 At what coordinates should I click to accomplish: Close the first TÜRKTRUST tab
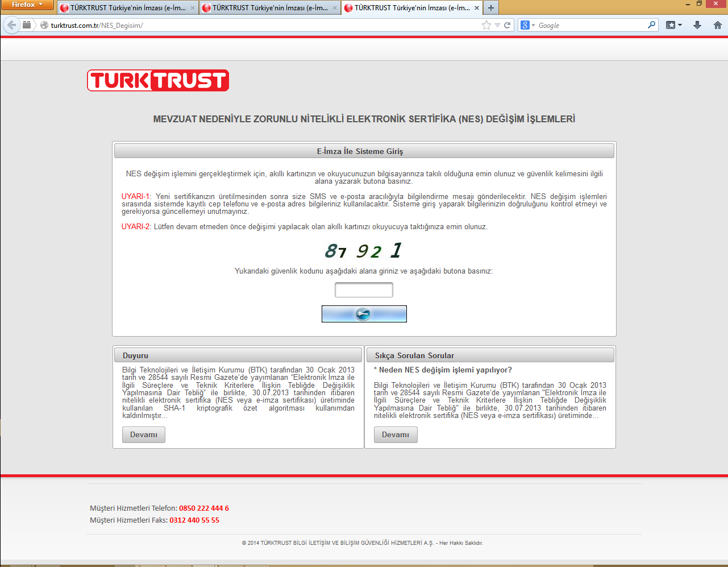pyautogui.click(x=192, y=8)
